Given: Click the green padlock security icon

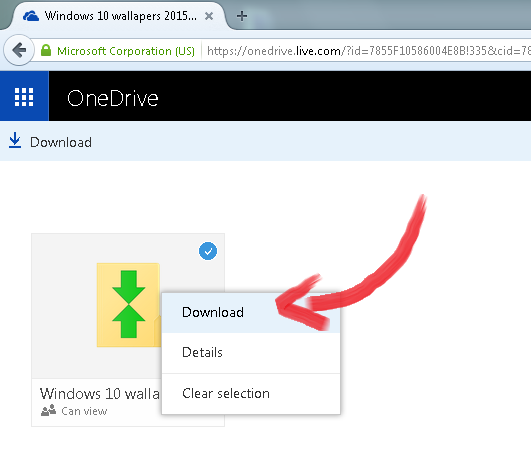Looking at the screenshot, I should tap(46, 51).
